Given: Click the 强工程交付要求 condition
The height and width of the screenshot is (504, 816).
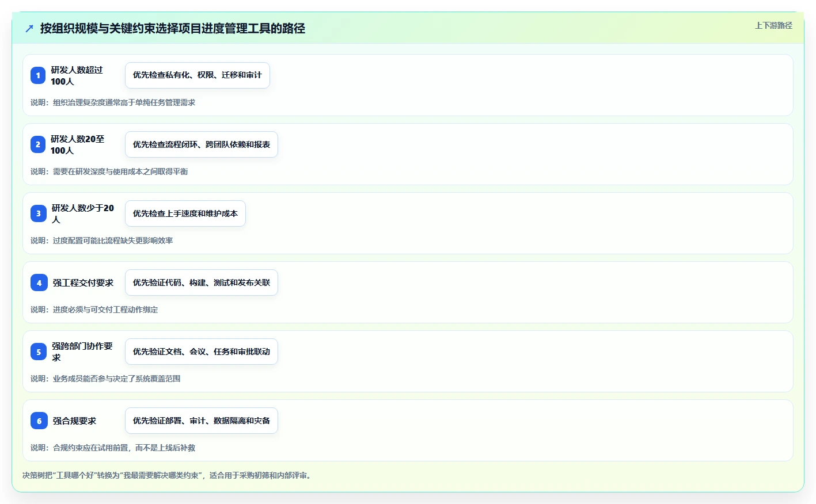Looking at the screenshot, I should tap(84, 282).
